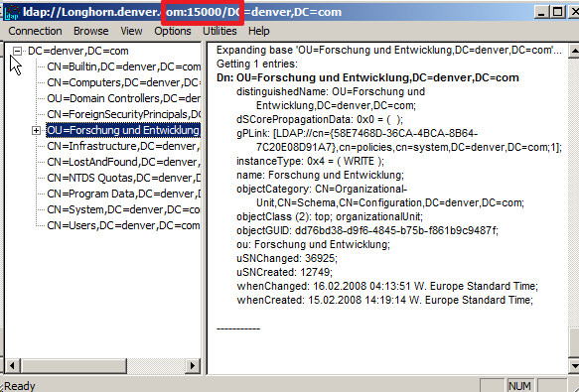Click the instanceType: 0x4 line

tap(310, 162)
